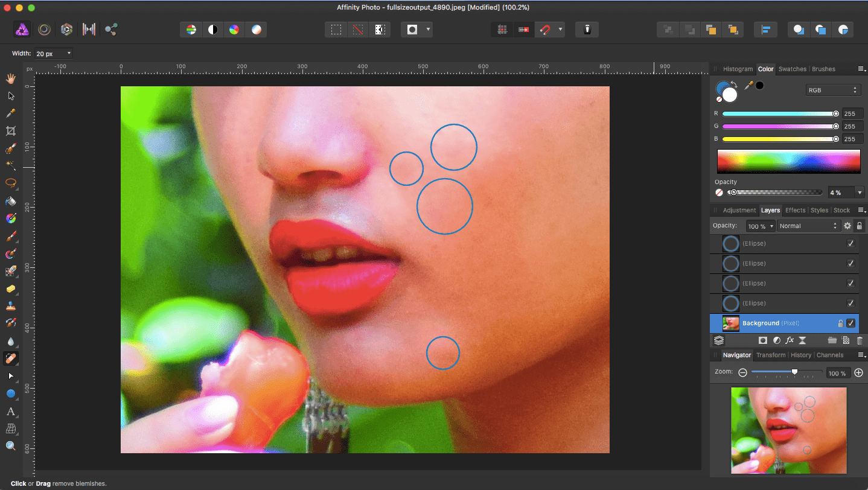Click the rainbow color spectrum bar
This screenshot has width=868, height=490.
click(x=788, y=162)
